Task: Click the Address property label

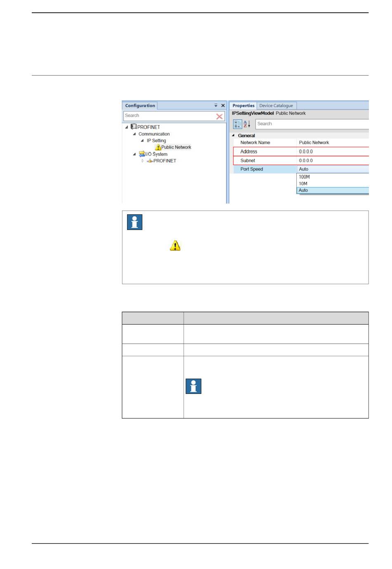Action: 249,152
